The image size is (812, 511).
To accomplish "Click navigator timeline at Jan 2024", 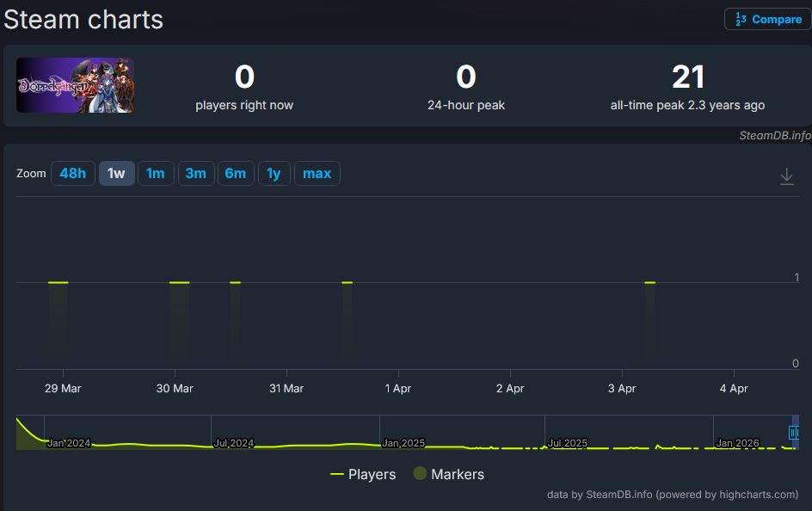I will point(68,443).
